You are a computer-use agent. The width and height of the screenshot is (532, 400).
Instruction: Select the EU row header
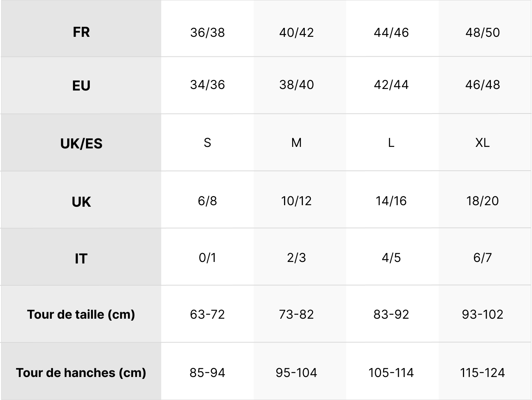(x=81, y=86)
